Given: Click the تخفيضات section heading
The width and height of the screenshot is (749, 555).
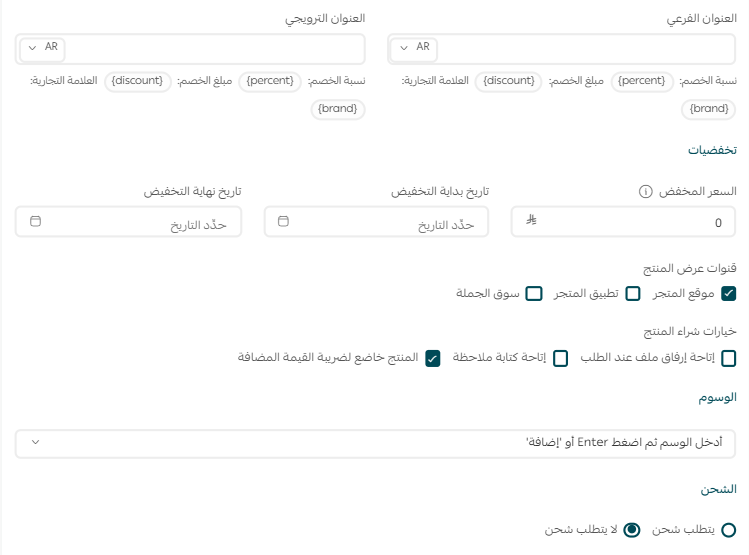Looking at the screenshot, I should [x=712, y=150].
